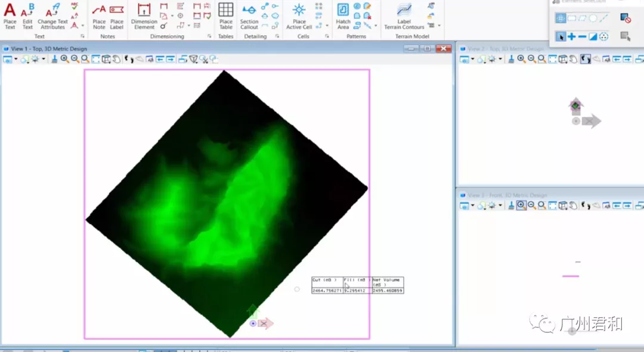Go to View Previous in View 1
644x352 pixels.
[x=160, y=59]
